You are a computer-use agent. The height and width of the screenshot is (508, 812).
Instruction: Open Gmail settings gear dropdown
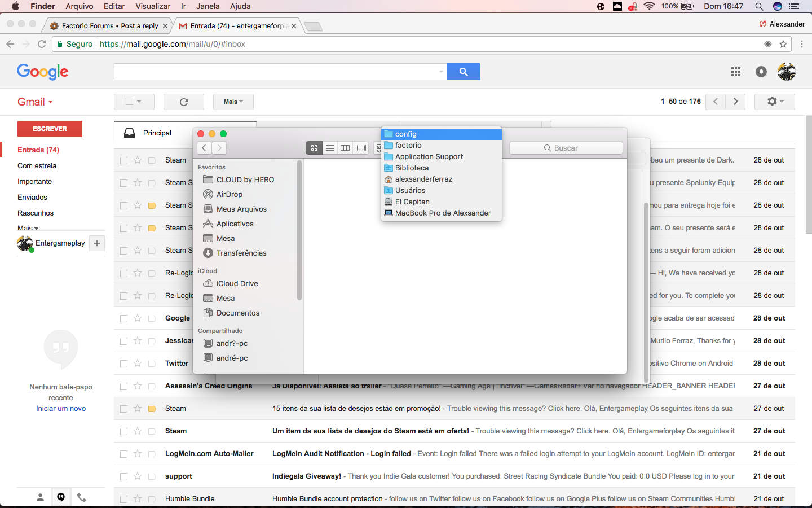click(x=776, y=102)
